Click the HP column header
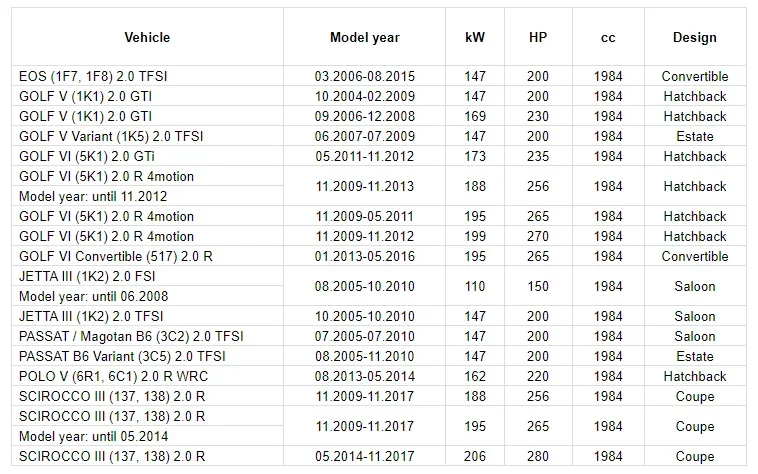This screenshot has width=758, height=474. coord(538,37)
